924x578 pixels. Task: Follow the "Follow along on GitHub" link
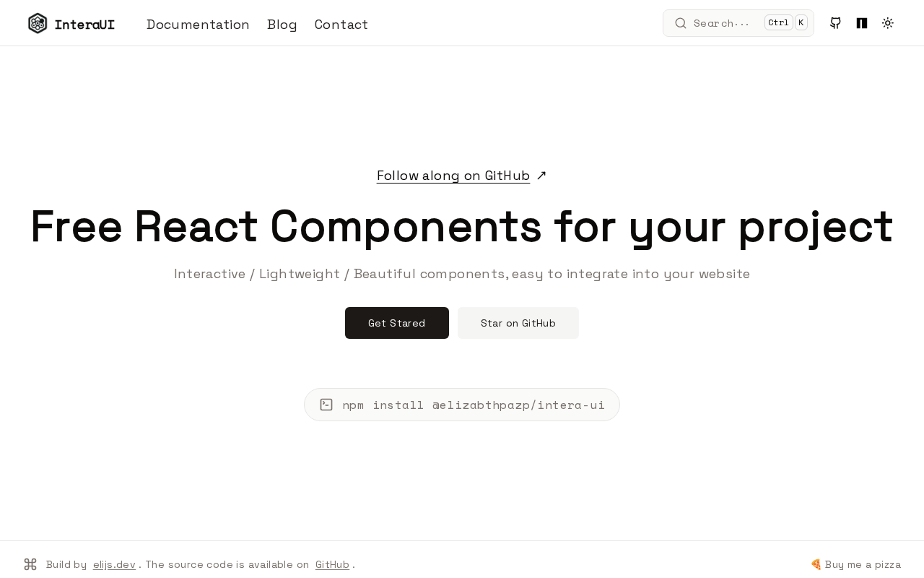point(453,176)
